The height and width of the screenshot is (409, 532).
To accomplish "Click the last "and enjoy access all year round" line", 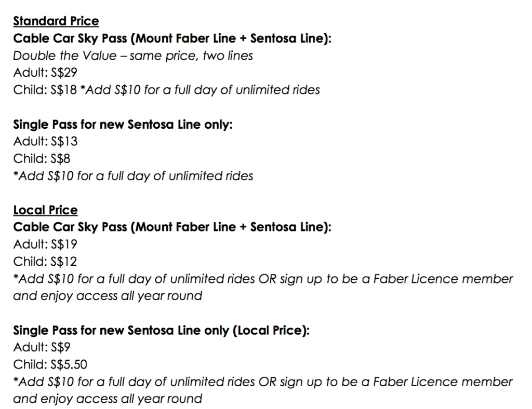I will point(108,399).
